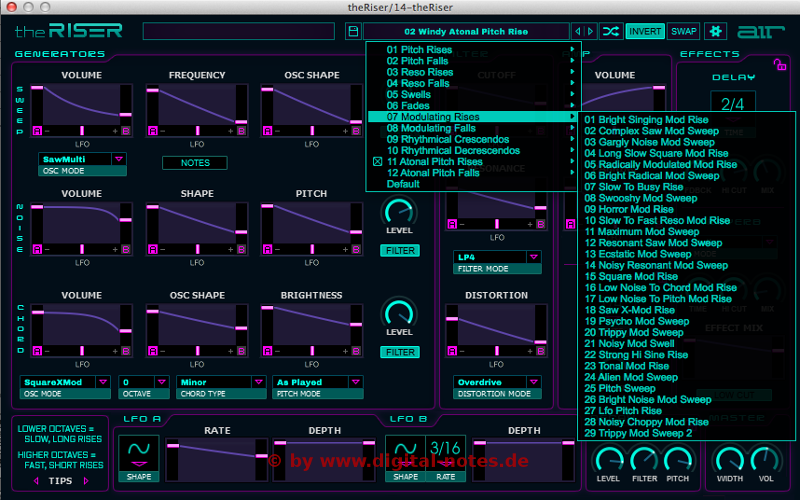This screenshot has height=500, width=800.
Task: Open 09 Rhythmical Crescendos submenu
Action: tap(472, 139)
